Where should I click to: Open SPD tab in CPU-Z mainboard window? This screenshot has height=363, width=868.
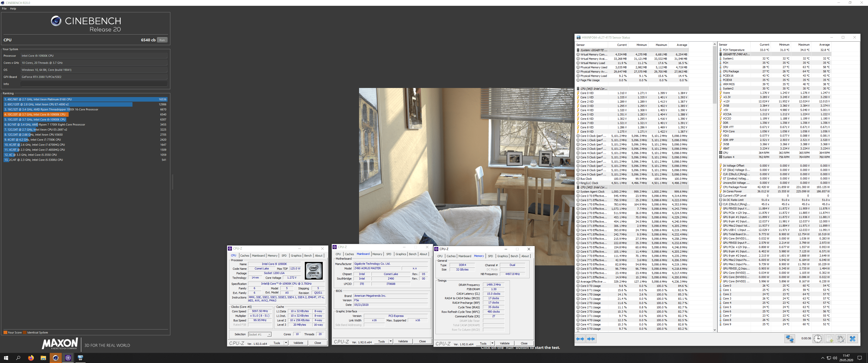tap(389, 254)
